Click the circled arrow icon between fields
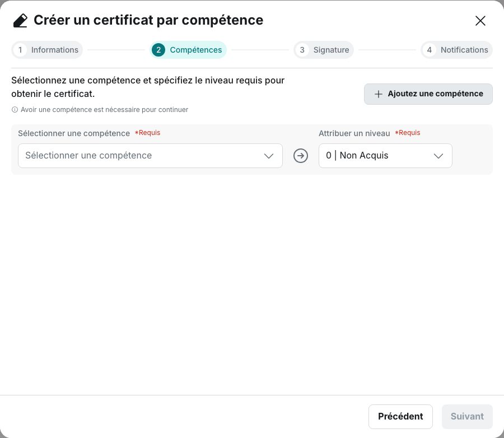The width and height of the screenshot is (504, 438). (301, 156)
